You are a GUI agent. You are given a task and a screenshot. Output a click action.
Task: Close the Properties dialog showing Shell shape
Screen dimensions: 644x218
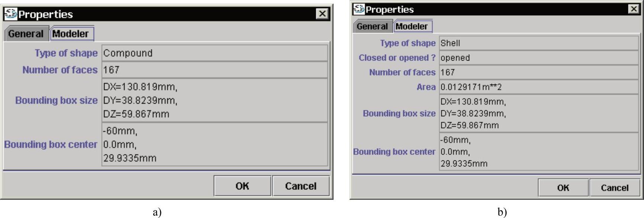click(x=634, y=9)
